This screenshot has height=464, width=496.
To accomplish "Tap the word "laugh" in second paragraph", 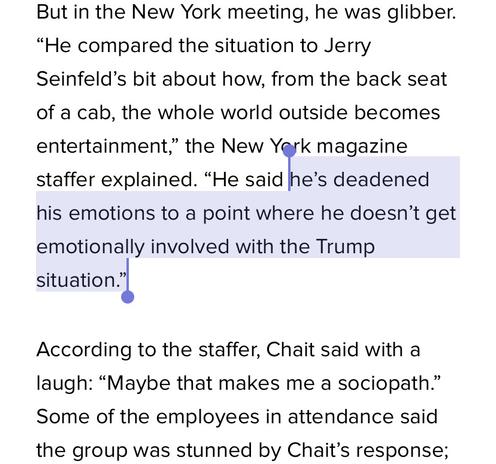I will tap(62, 384).
